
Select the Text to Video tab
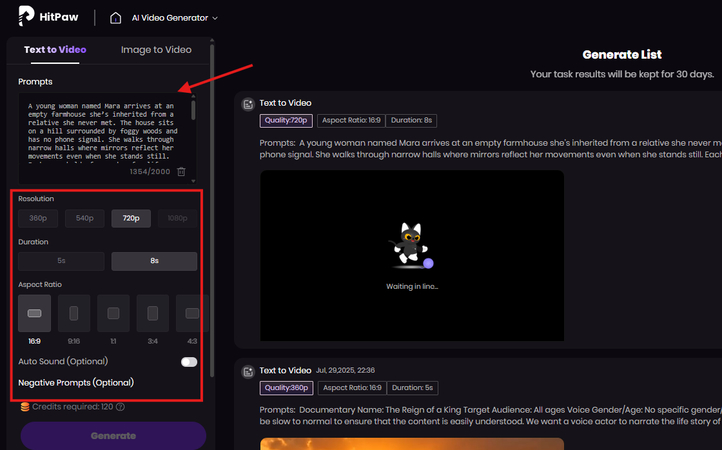[x=55, y=49]
